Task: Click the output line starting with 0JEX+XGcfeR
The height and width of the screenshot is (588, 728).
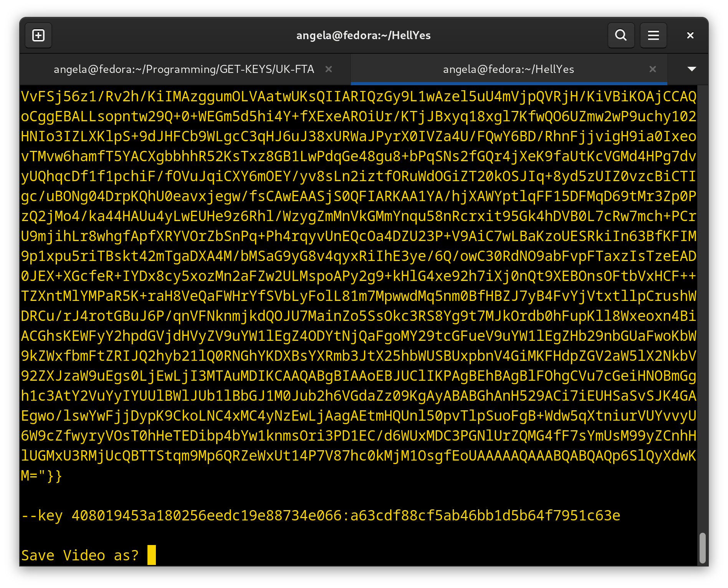Action: point(359,276)
